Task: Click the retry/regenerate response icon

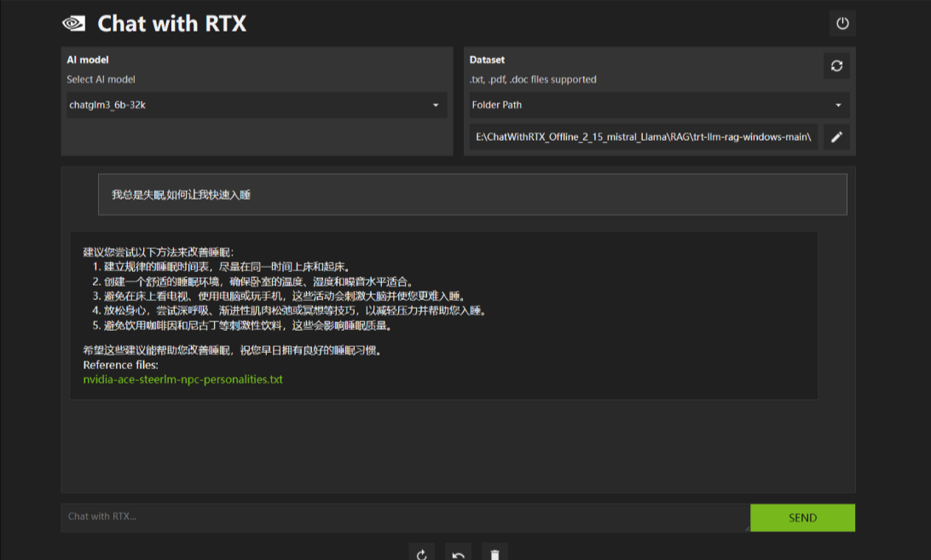Action: click(422, 554)
